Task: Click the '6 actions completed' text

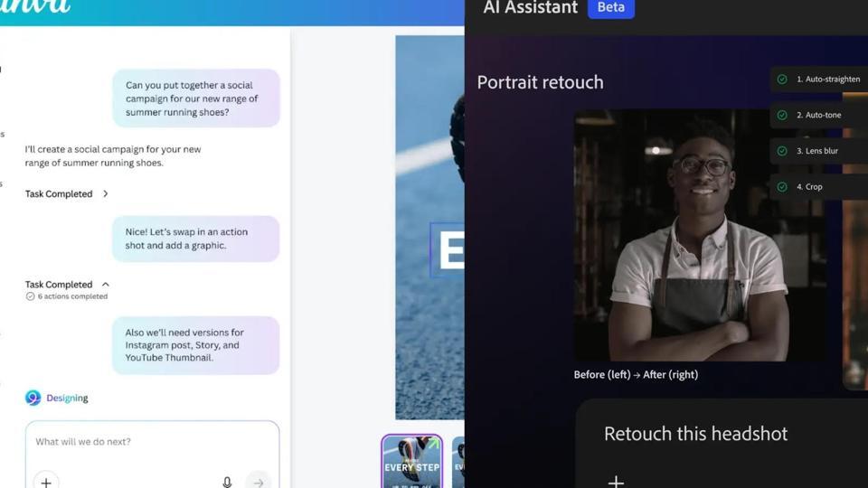Action: click(x=72, y=296)
